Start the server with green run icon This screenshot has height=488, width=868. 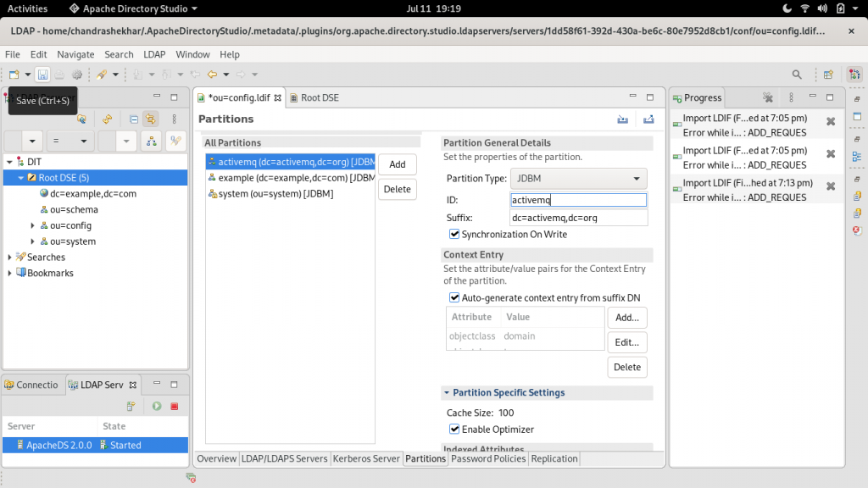tap(157, 407)
